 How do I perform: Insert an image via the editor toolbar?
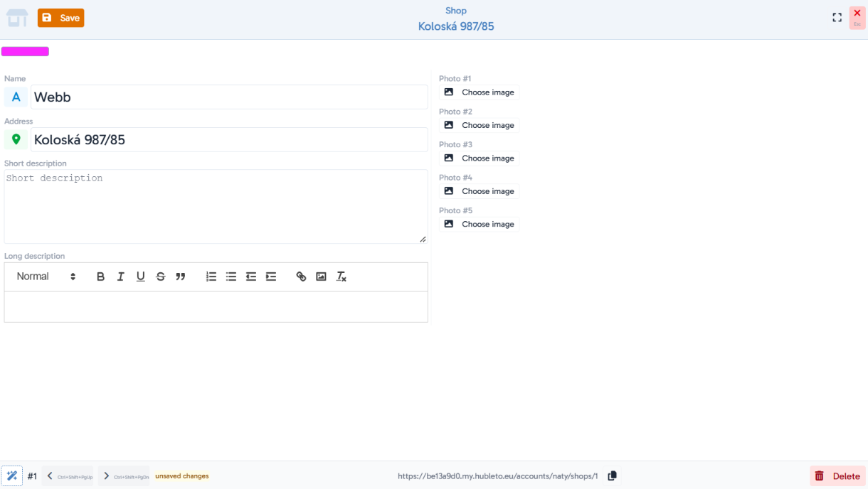coord(322,276)
